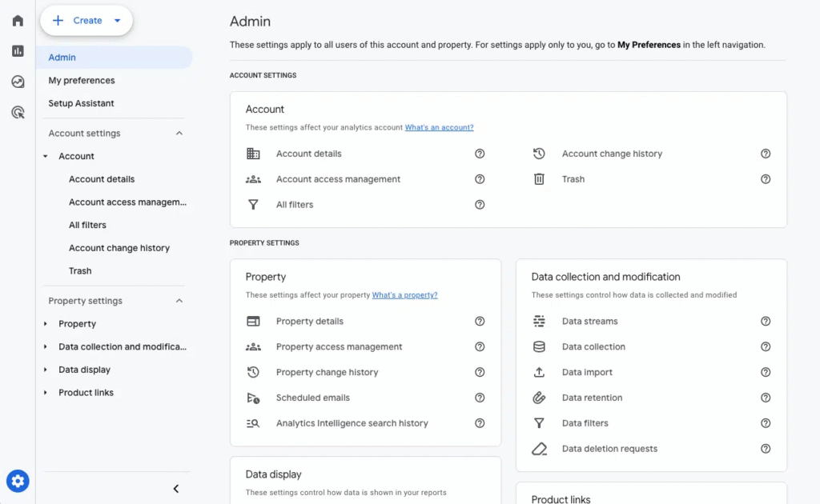820x504 pixels.
Task: Select Setup Assistant in sidebar
Action: click(81, 103)
